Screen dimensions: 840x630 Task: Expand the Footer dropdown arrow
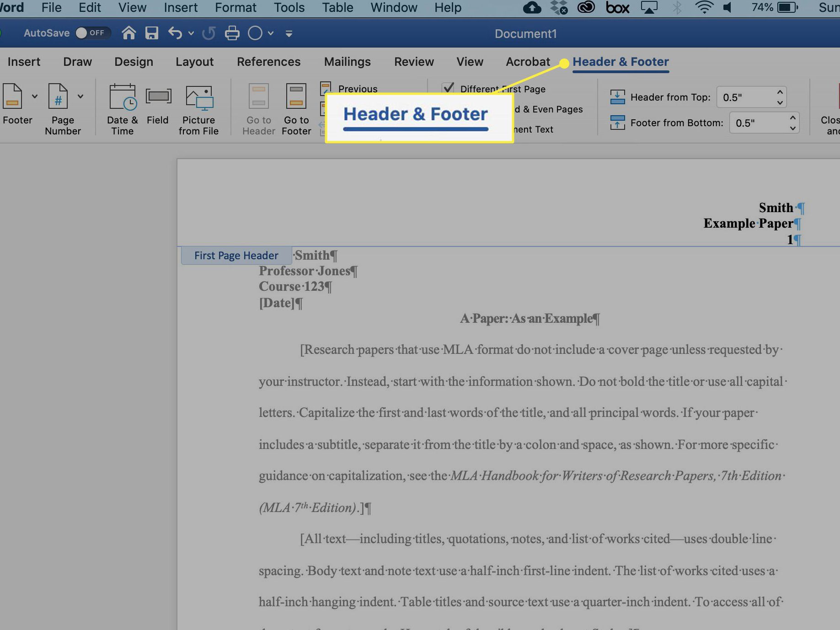[x=35, y=96]
